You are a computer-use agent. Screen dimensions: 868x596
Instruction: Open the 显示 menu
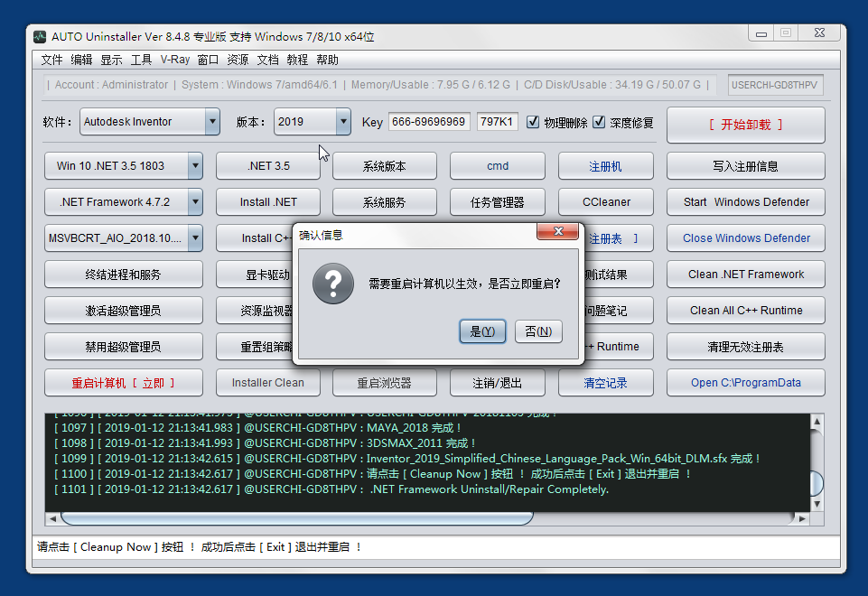pos(111,60)
